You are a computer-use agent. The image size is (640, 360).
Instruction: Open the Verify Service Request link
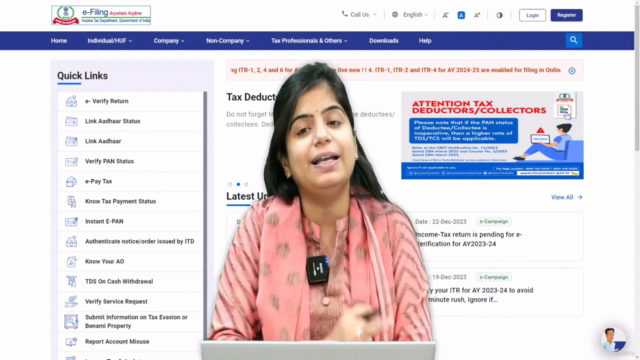point(116,301)
